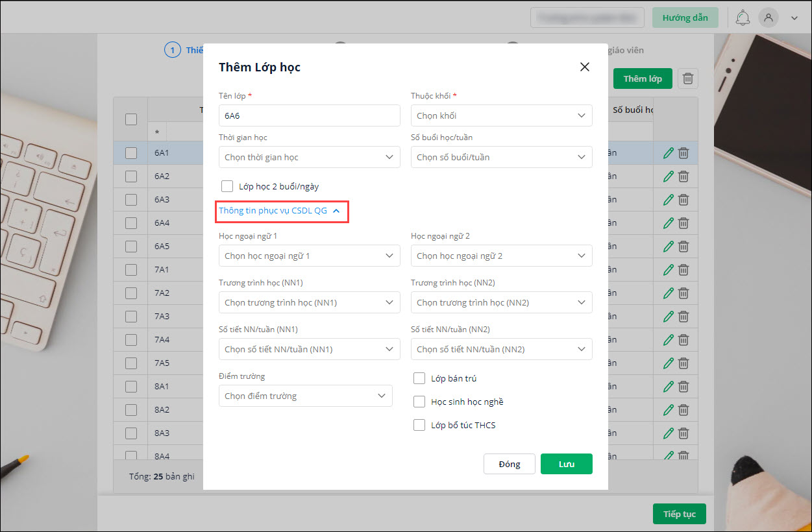Click the delete trash icon in the fifth row
812x532 pixels.
(x=683, y=247)
